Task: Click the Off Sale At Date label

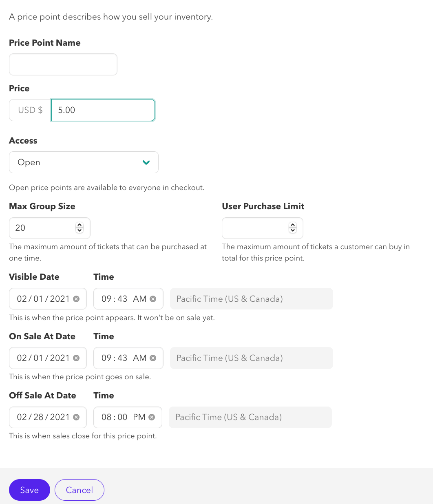Action: pos(42,396)
